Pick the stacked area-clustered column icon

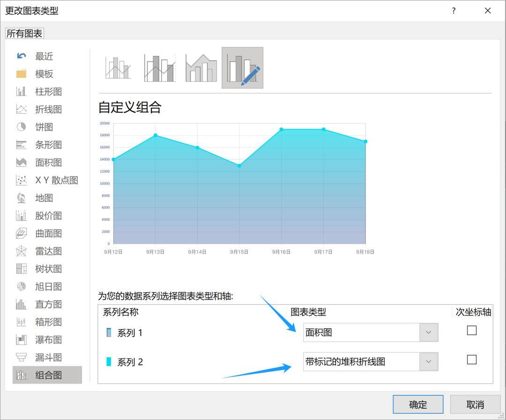click(201, 68)
